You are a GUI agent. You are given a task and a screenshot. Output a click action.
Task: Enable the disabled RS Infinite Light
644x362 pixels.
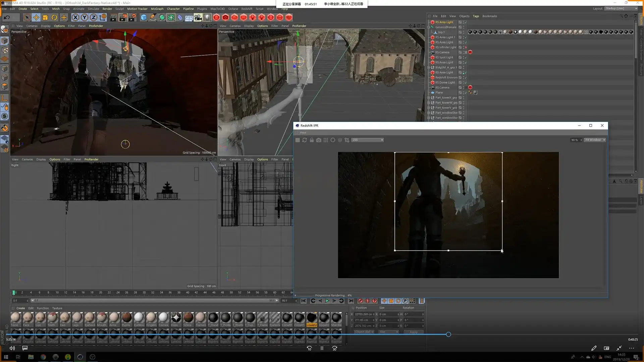coord(466,47)
